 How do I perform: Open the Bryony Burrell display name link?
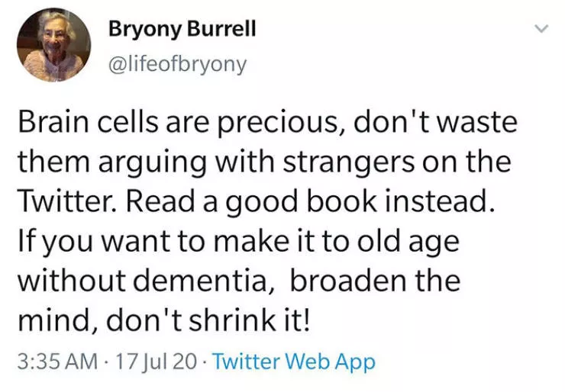(x=182, y=30)
